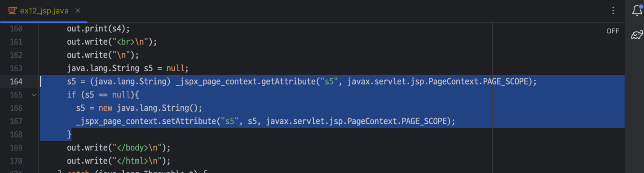Open the Notifications bell panel

coord(637,11)
